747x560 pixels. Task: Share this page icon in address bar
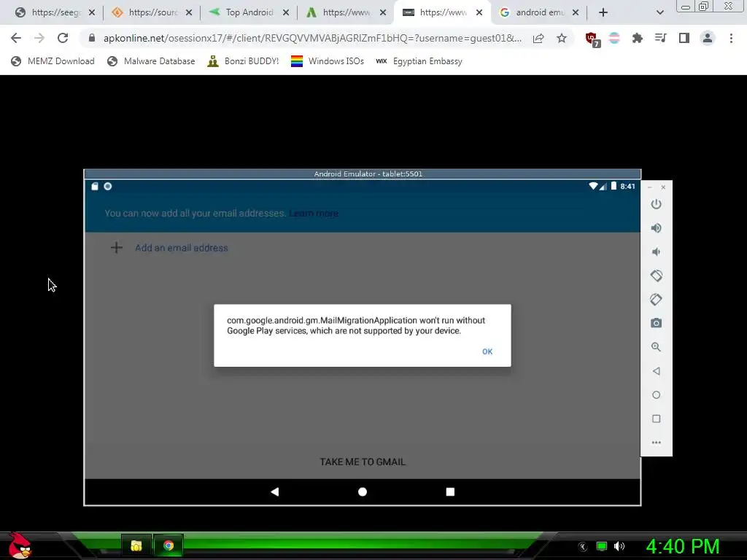coord(538,38)
